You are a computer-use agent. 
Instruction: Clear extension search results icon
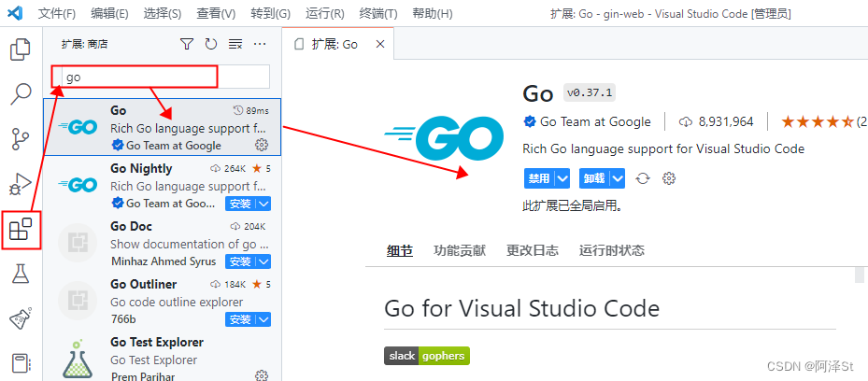pyautogui.click(x=235, y=44)
